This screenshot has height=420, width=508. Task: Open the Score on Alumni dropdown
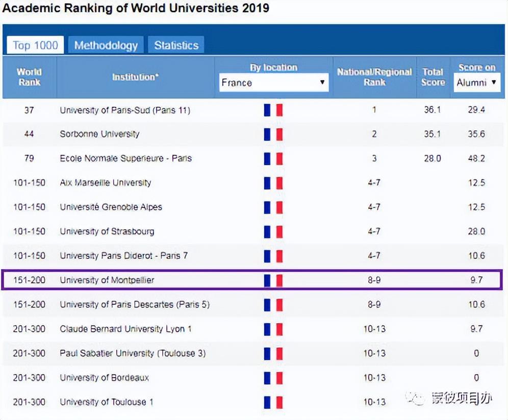(477, 83)
